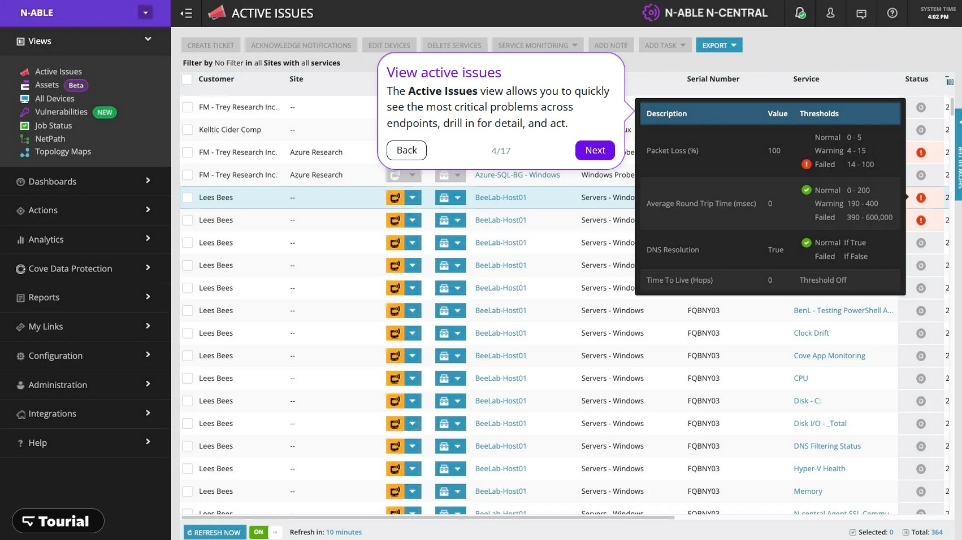Click the column chooser icon beside the Status header
Screen dimensions: 962x540
click(949, 80)
